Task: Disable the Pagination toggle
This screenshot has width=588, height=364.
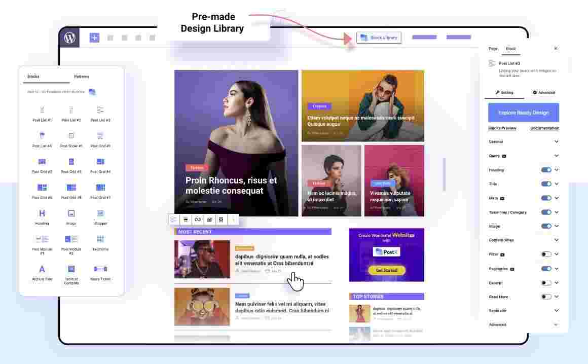Action: [x=546, y=268]
